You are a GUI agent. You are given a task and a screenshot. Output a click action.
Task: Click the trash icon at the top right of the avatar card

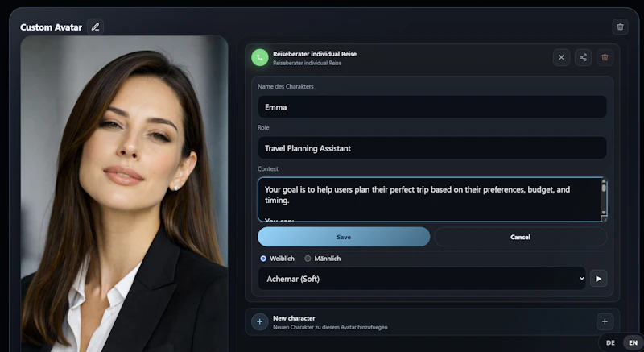click(x=620, y=27)
